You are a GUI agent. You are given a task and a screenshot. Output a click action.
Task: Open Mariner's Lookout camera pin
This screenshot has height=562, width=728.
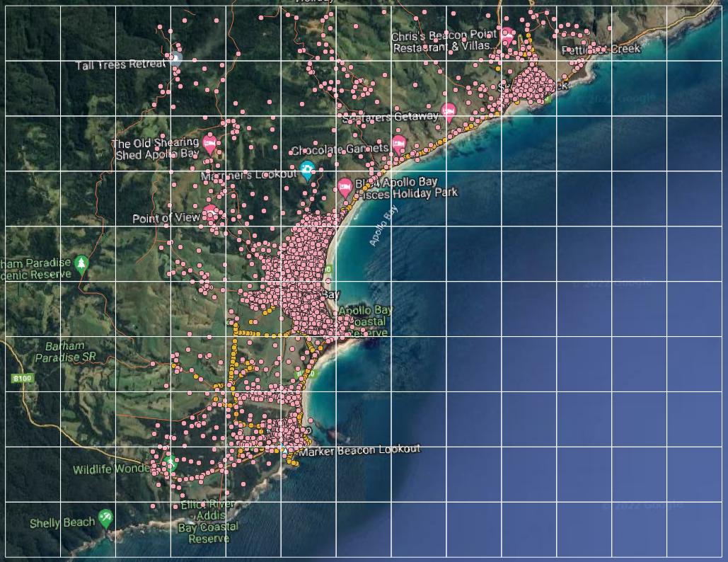(x=306, y=171)
